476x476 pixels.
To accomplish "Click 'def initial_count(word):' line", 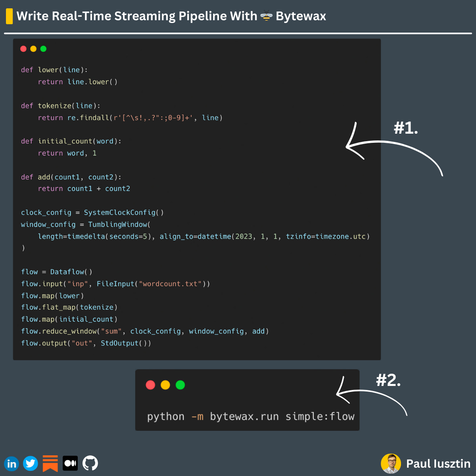I will [71, 141].
